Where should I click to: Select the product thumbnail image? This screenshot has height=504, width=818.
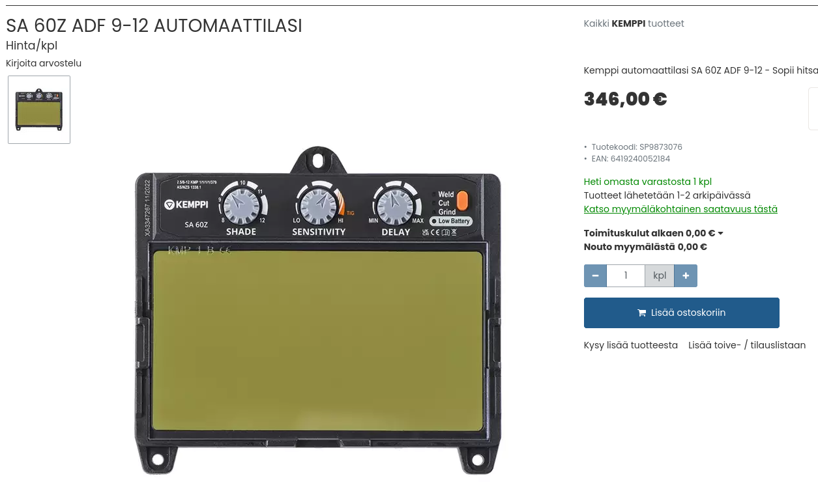point(39,109)
